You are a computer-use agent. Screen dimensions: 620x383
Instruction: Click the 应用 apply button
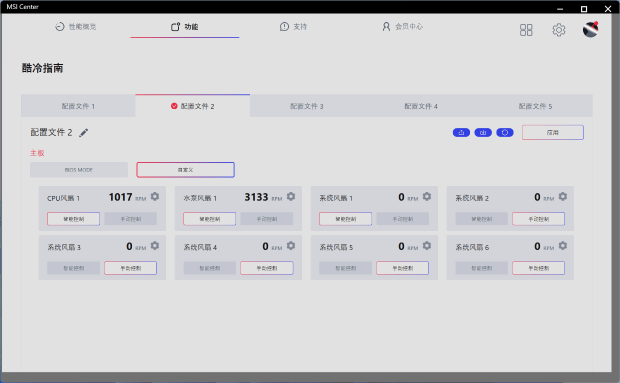[553, 132]
